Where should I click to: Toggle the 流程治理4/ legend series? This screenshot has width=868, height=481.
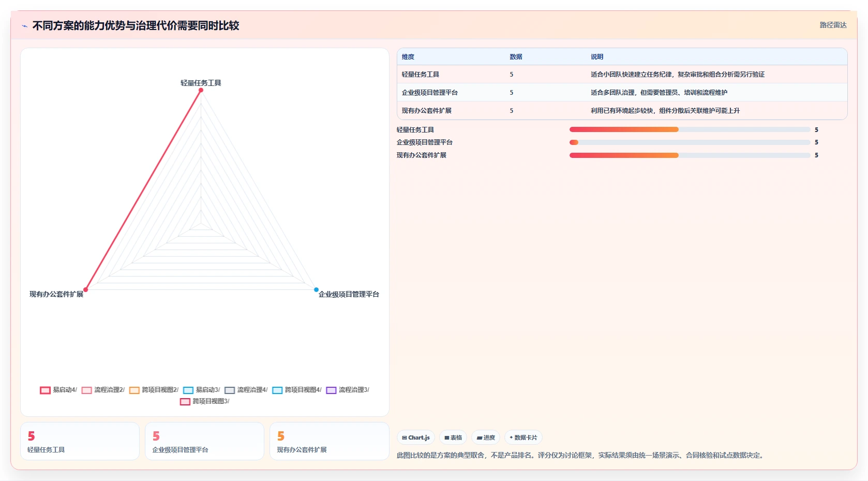pos(246,390)
